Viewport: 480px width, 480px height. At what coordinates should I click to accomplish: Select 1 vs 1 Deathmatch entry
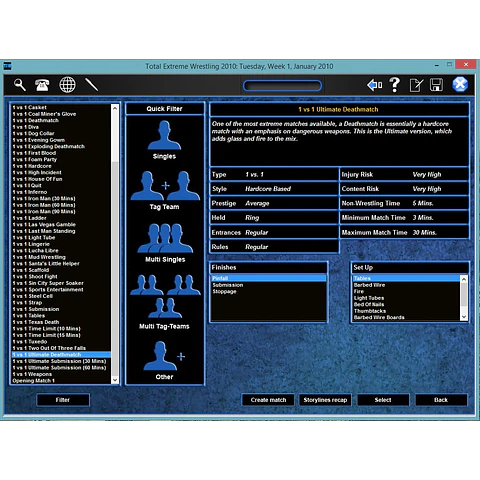61,120
